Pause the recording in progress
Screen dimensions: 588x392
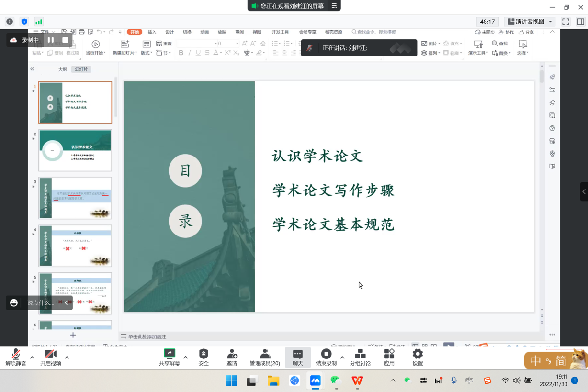51,40
